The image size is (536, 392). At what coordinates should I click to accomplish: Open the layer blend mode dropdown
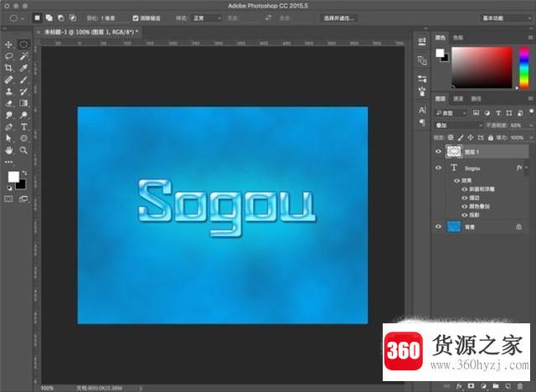tap(458, 126)
